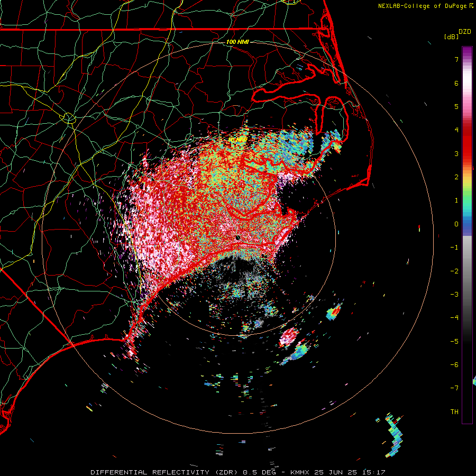Select the -1 value on the scale
This screenshot has width=476, height=476.
[x=454, y=248]
